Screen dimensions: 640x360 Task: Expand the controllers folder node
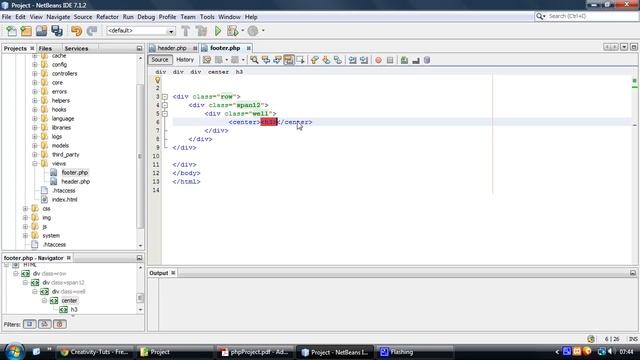click(x=35, y=73)
